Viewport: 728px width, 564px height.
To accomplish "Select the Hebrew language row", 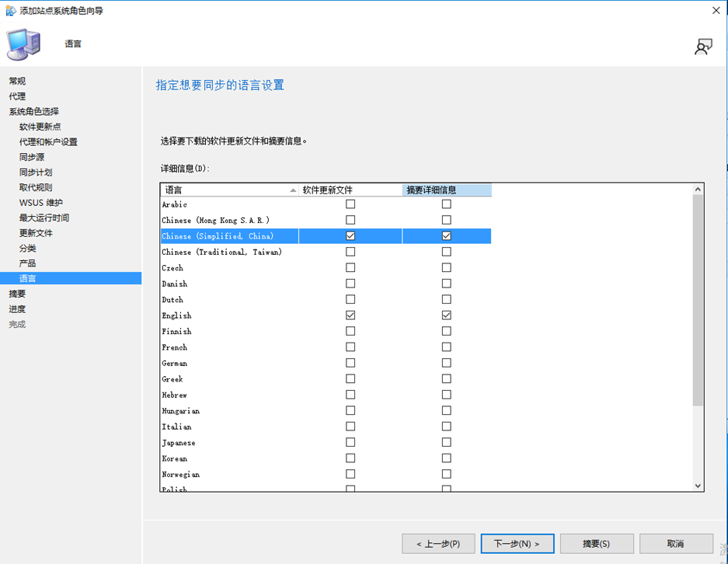I will (x=326, y=395).
